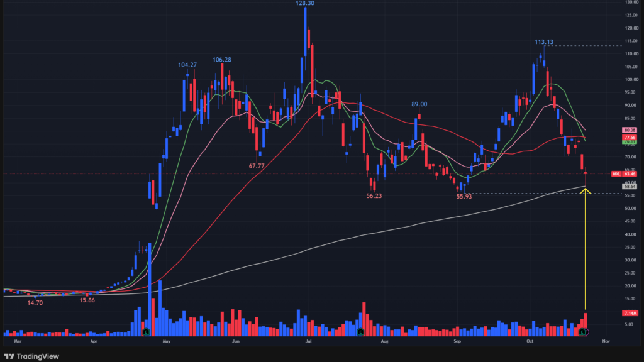This screenshot has width=644, height=362.
Task: Click the 14.70 low price label
Action: point(35,303)
